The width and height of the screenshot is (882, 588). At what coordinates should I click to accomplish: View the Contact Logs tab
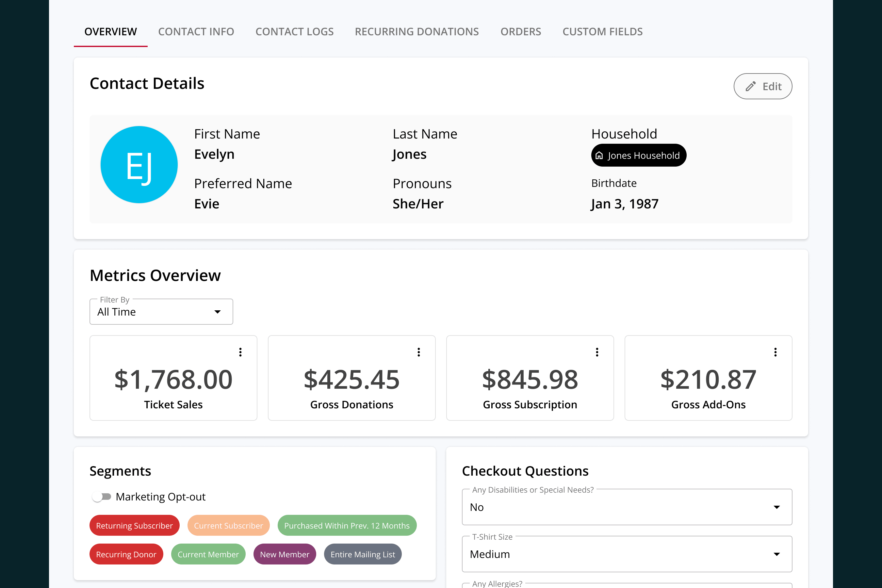click(294, 31)
